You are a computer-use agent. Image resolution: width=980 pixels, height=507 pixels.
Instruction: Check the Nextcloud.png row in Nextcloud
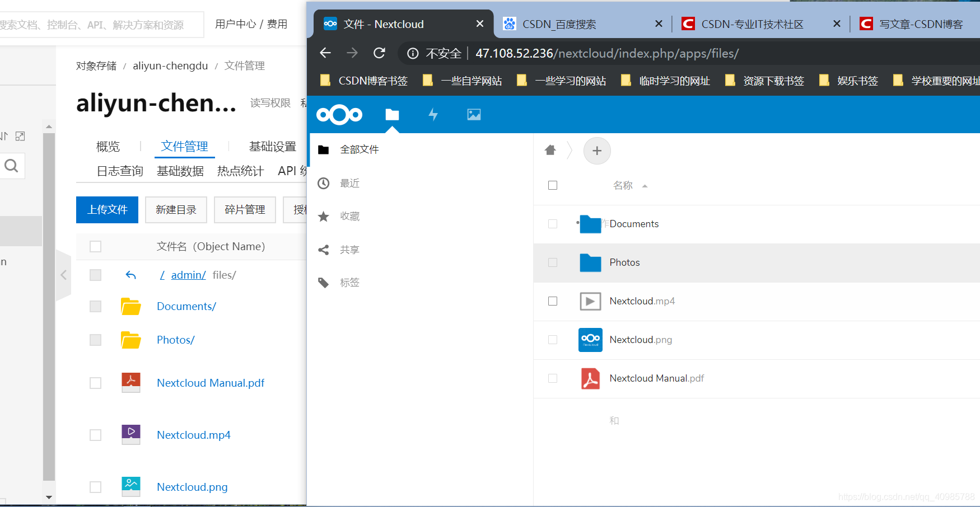(553, 340)
